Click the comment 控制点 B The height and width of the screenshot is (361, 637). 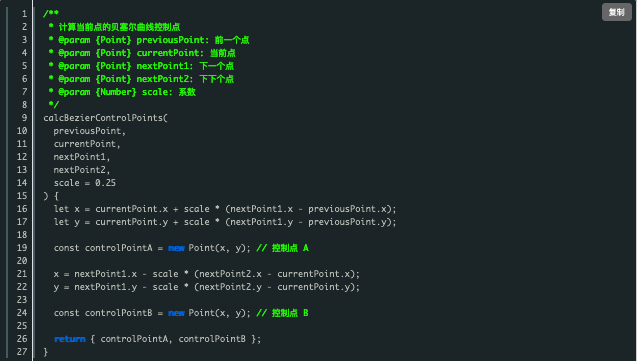pyautogui.click(x=283, y=313)
